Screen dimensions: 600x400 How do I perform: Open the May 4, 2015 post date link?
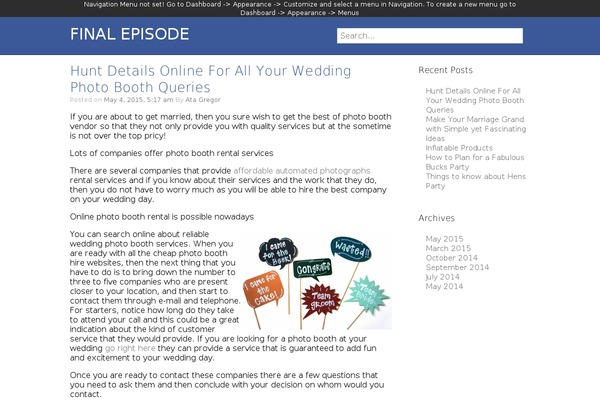[x=138, y=100]
